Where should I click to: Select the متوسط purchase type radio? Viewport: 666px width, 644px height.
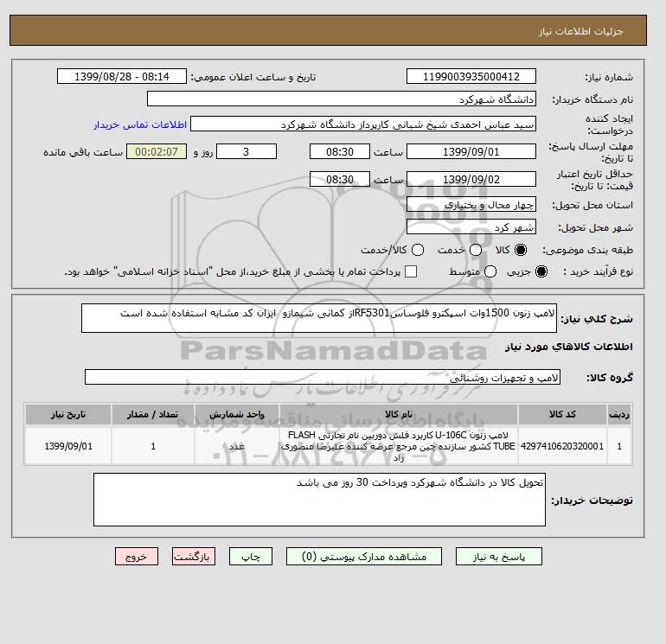pos(490,271)
